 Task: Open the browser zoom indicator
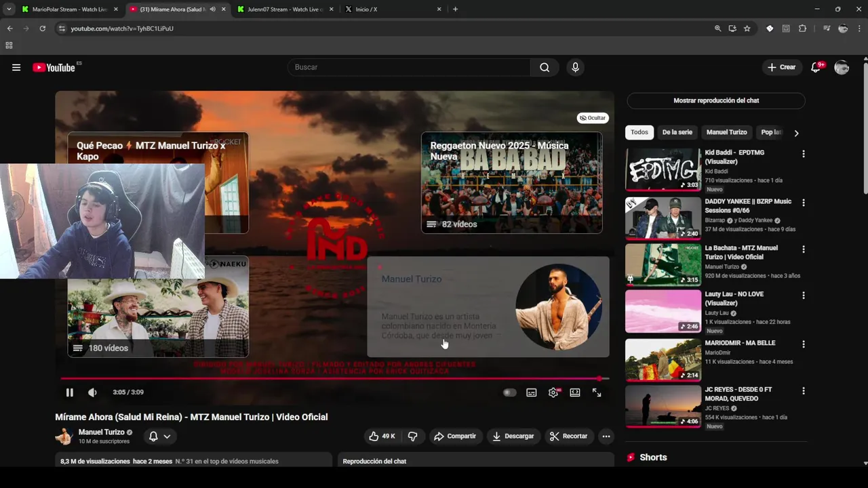pyautogui.click(x=717, y=28)
